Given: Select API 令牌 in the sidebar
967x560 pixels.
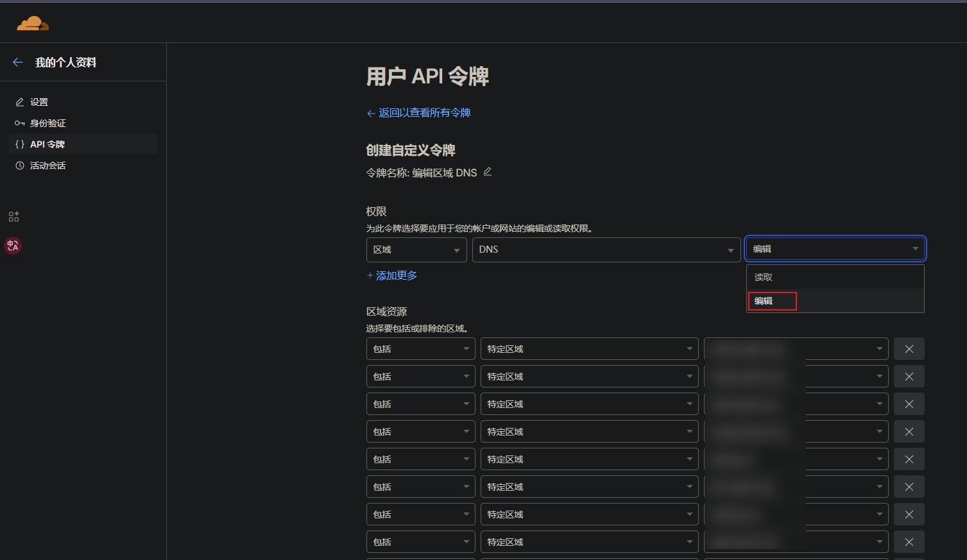Looking at the screenshot, I should pos(83,144).
